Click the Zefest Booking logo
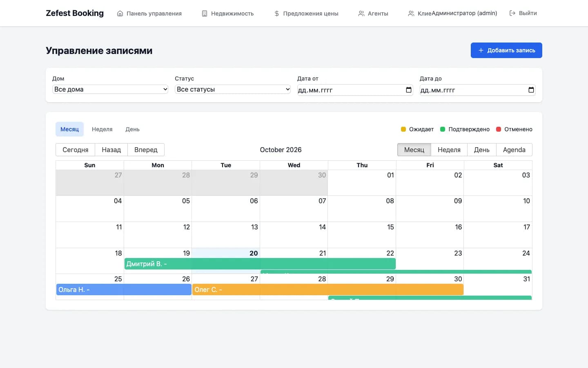The width and height of the screenshot is (588, 368). [75, 13]
